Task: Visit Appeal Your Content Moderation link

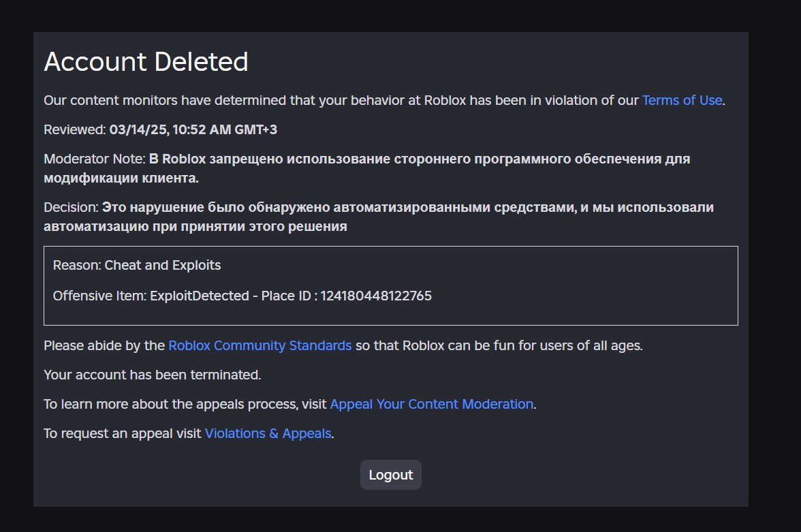Action: (432, 404)
